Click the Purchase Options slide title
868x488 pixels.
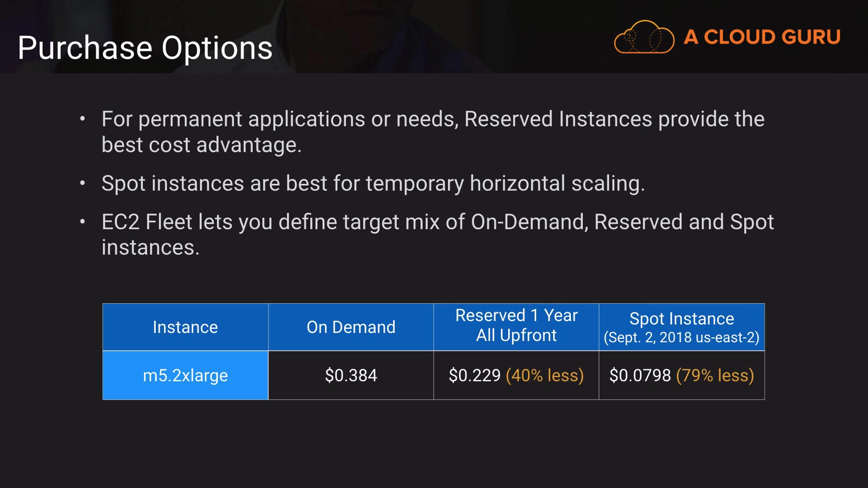(145, 48)
